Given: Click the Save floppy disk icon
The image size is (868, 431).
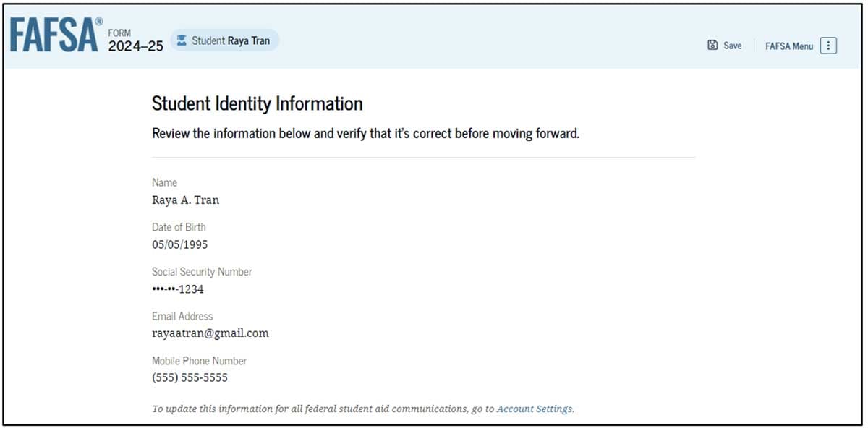Looking at the screenshot, I should (x=712, y=46).
